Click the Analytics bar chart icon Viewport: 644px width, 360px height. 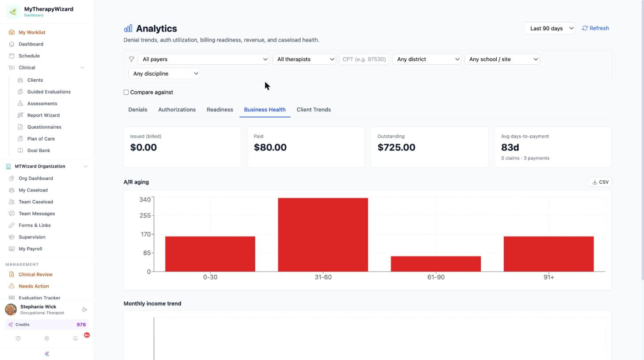pyautogui.click(x=128, y=28)
